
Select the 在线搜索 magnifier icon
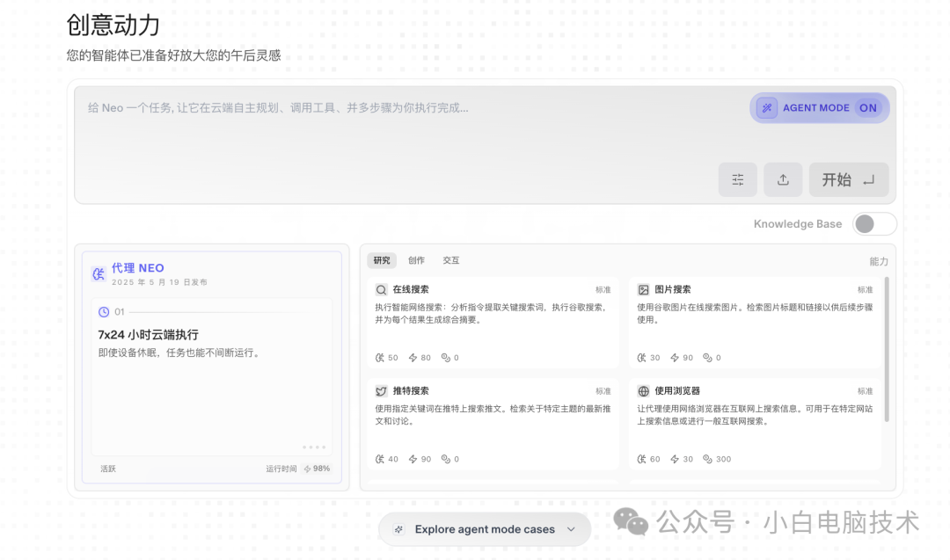pyautogui.click(x=381, y=288)
